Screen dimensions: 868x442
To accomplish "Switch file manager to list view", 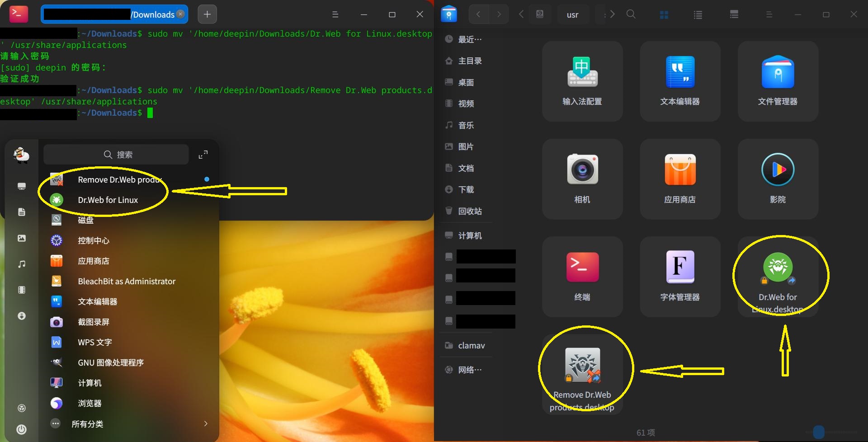I will click(698, 15).
